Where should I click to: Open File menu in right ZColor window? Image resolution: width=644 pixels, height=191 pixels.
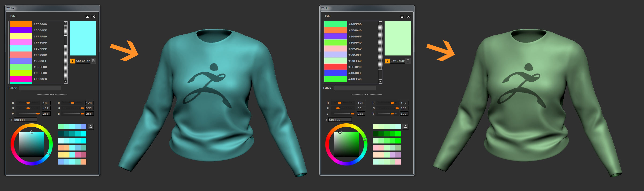click(328, 16)
